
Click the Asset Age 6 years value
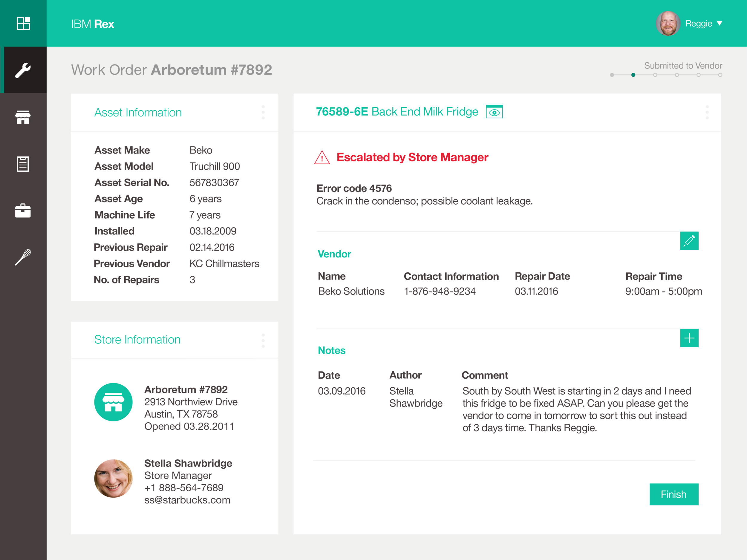[206, 199]
